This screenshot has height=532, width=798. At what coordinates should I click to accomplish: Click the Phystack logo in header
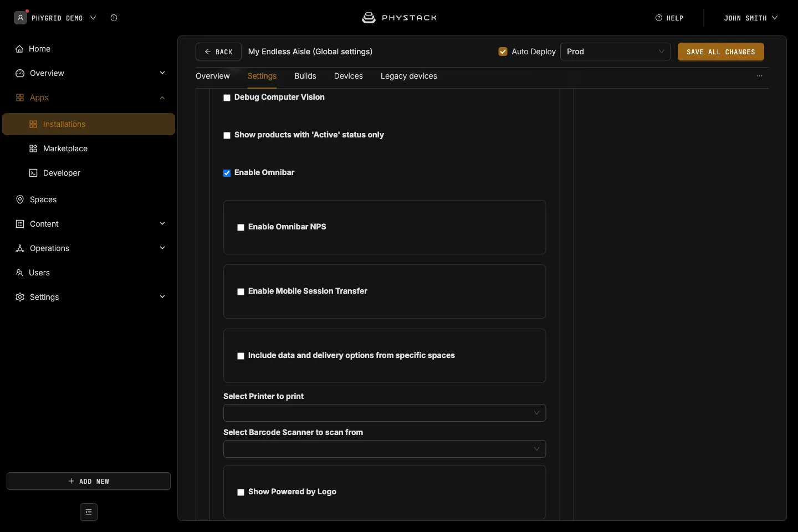point(399,18)
